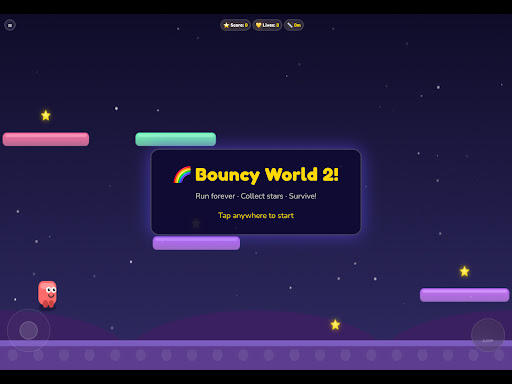Viewport: 512px width, 384px height.
Task: Click the Score counter pill
Action: coord(235,25)
